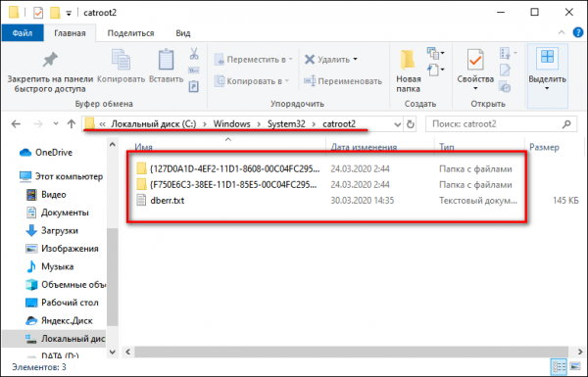Click the Поиск: catroot2 search field
This screenshot has width=588, height=377.
point(502,124)
